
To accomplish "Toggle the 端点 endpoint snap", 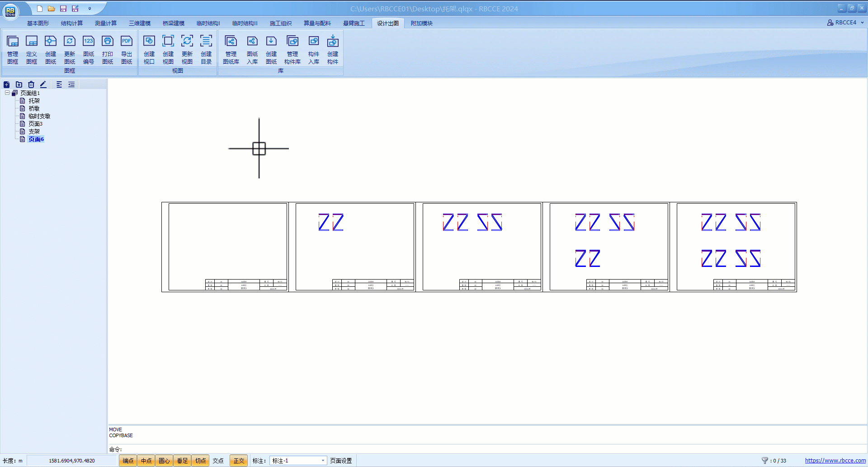I will tap(128, 461).
